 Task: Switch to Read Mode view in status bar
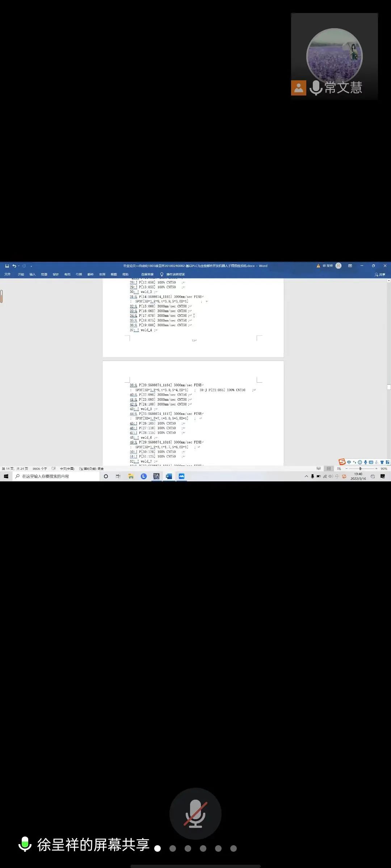319,469
